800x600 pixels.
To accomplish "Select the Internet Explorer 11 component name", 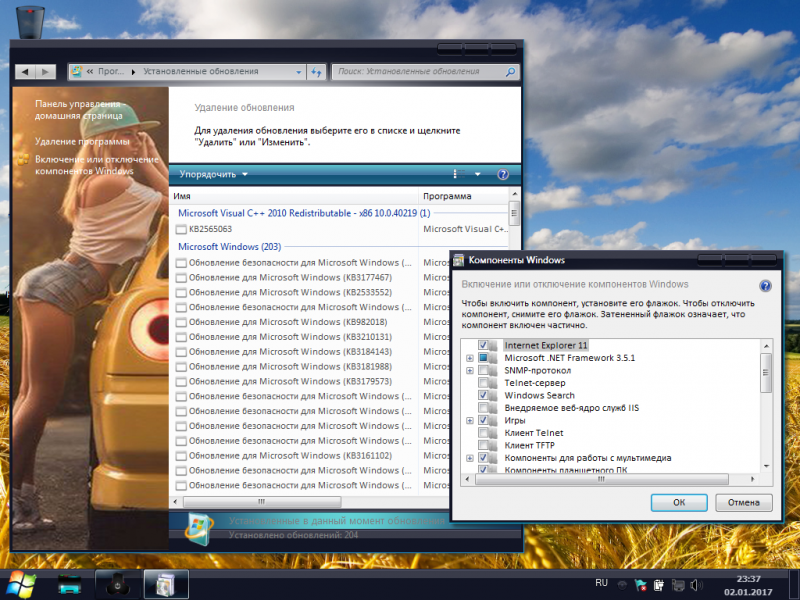I will (546, 345).
